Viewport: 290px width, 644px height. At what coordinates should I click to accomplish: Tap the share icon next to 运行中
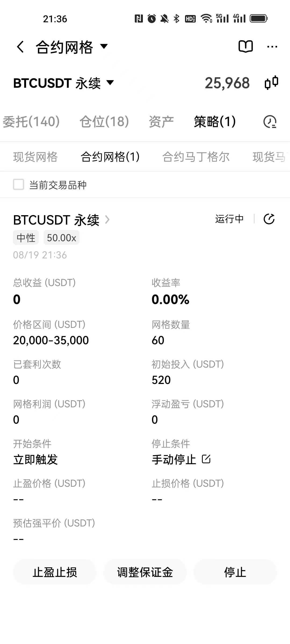point(269,219)
